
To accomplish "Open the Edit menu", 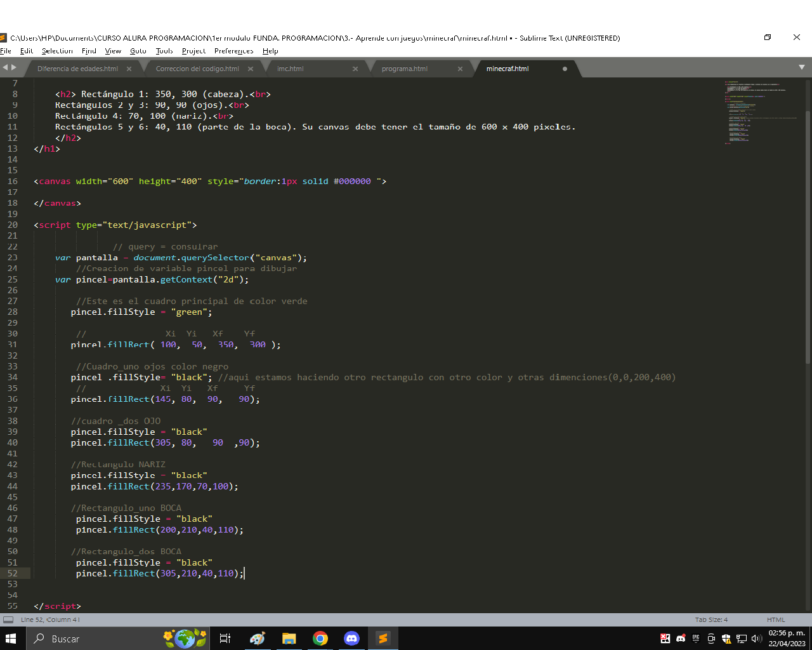I will [x=27, y=51].
